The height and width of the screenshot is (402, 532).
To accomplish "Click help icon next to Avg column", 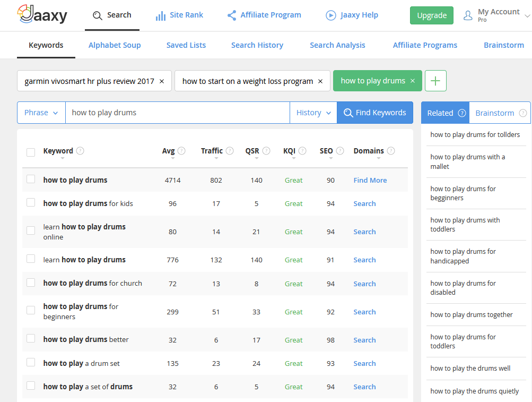I will (x=181, y=150).
